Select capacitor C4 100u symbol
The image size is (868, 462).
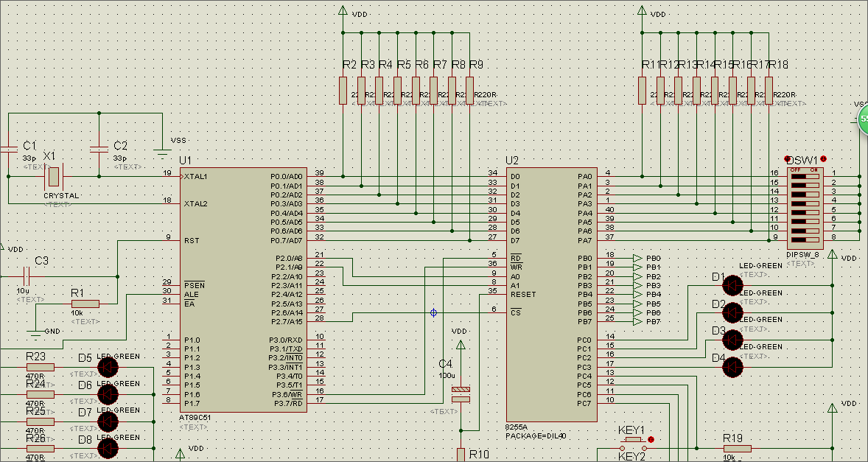[461, 394]
